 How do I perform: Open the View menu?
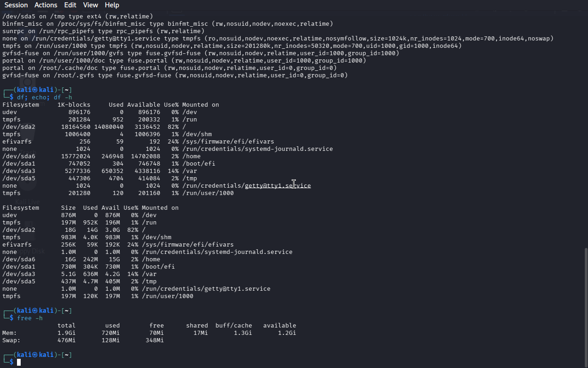pyautogui.click(x=90, y=5)
